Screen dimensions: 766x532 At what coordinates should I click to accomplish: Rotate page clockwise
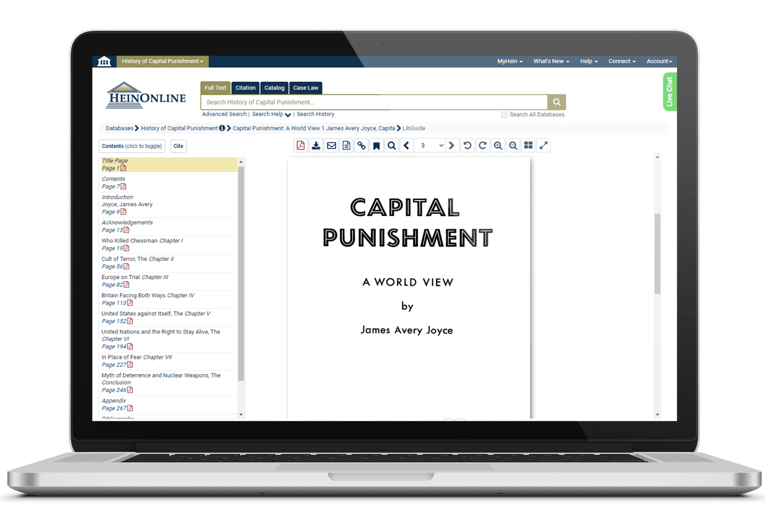point(483,146)
